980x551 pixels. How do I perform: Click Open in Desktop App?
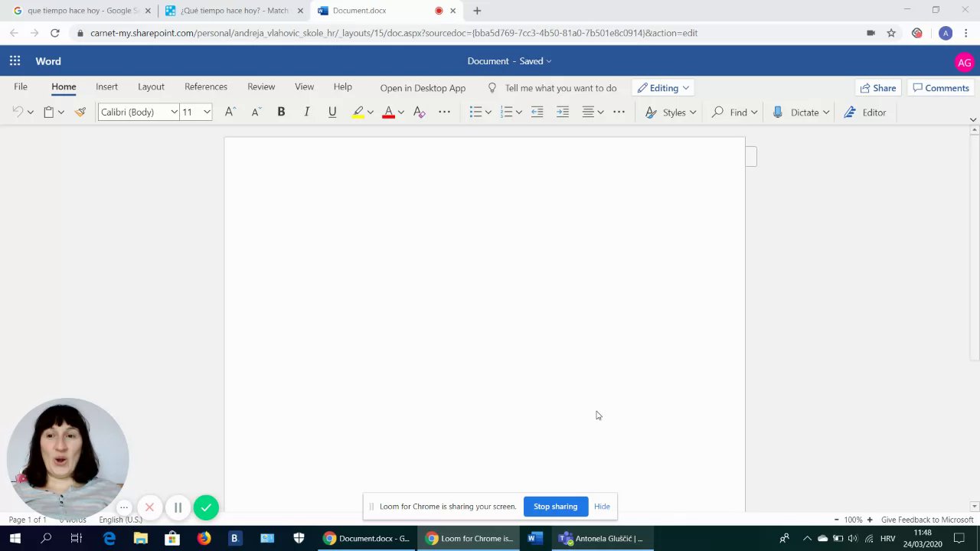pyautogui.click(x=423, y=88)
